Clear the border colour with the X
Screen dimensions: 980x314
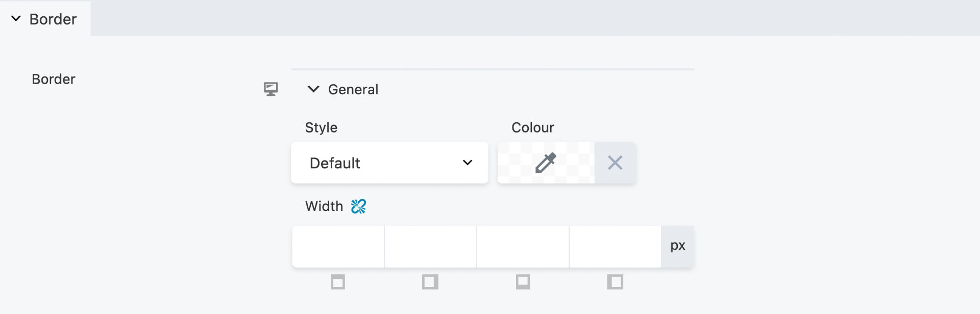615,163
